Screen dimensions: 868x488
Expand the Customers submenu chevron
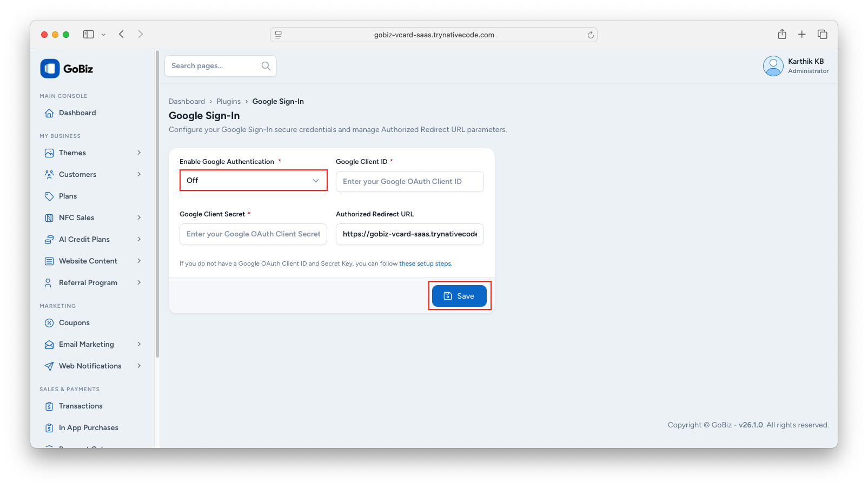point(139,174)
